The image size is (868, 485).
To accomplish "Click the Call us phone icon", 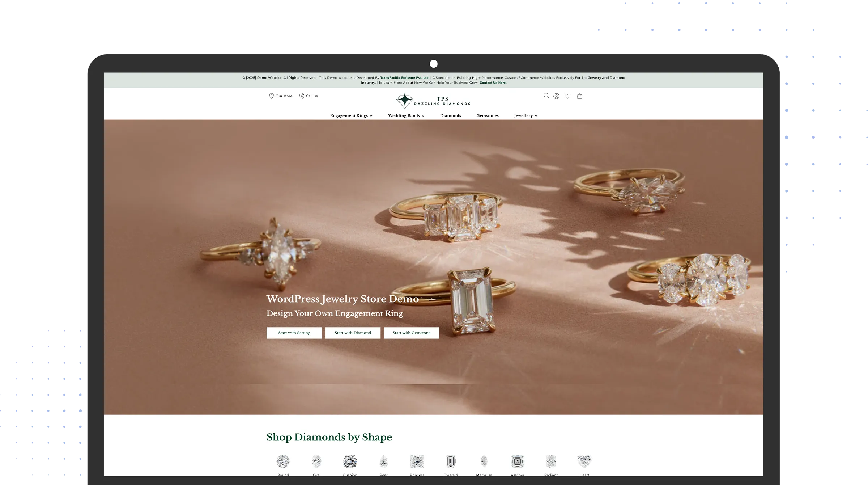I will 301,96.
